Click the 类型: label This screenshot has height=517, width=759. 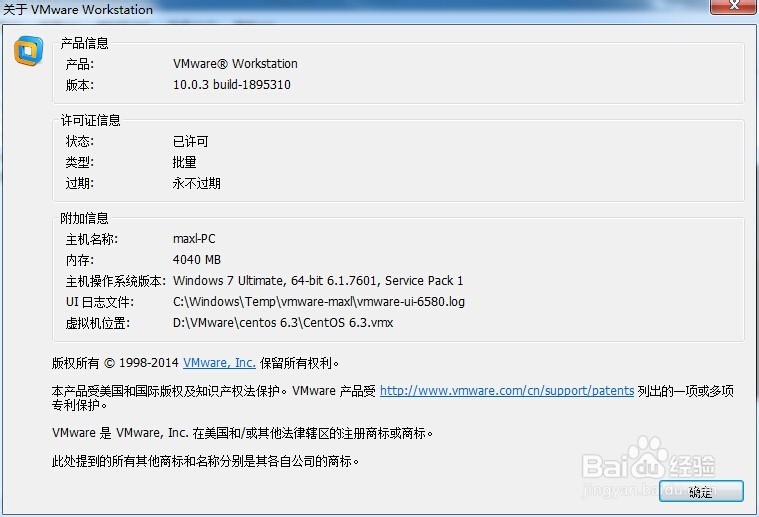80,162
